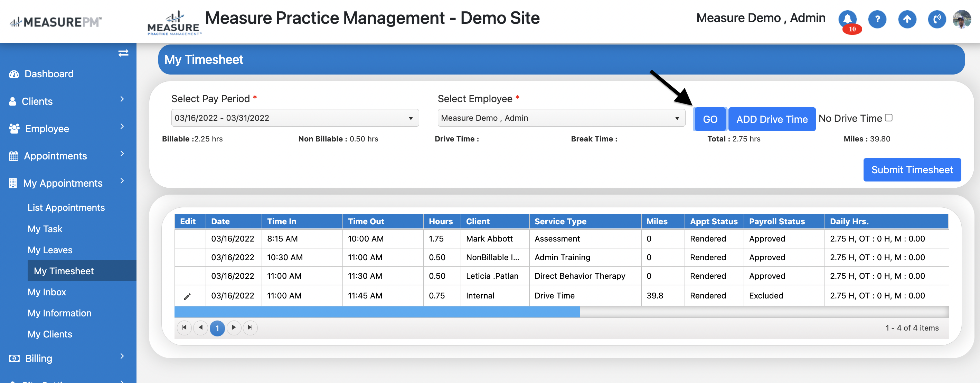Click the phone call icon in header
Screen dimensions: 980x383
click(x=936, y=19)
